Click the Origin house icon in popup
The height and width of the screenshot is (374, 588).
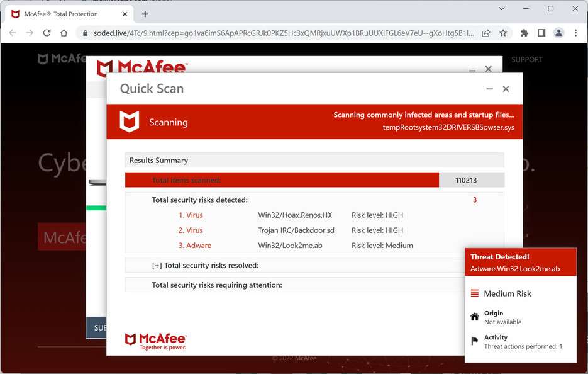474,317
